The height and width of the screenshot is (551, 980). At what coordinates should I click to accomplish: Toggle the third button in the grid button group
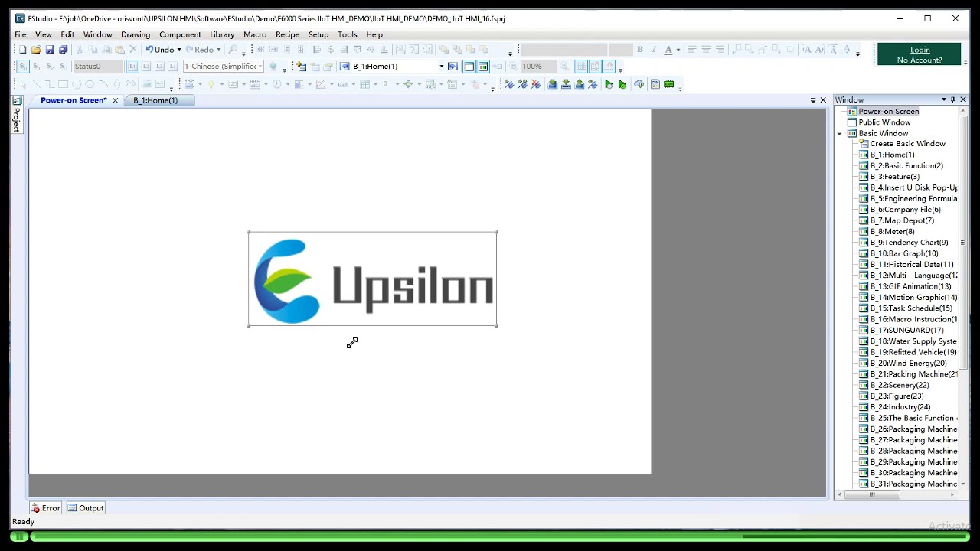pos(609,66)
